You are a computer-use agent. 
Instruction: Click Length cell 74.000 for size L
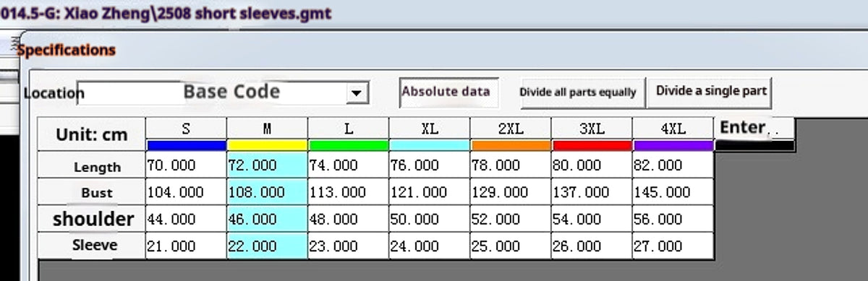[348, 165]
